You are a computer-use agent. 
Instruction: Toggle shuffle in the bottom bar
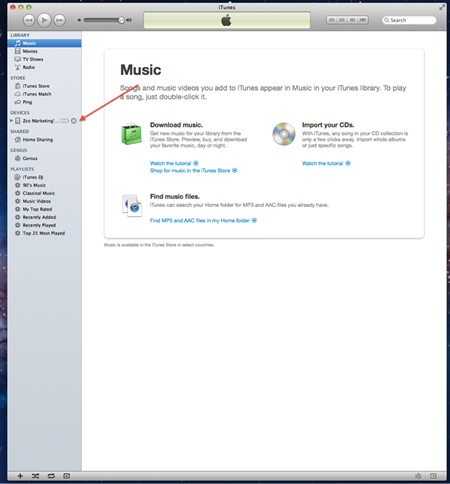35,476
